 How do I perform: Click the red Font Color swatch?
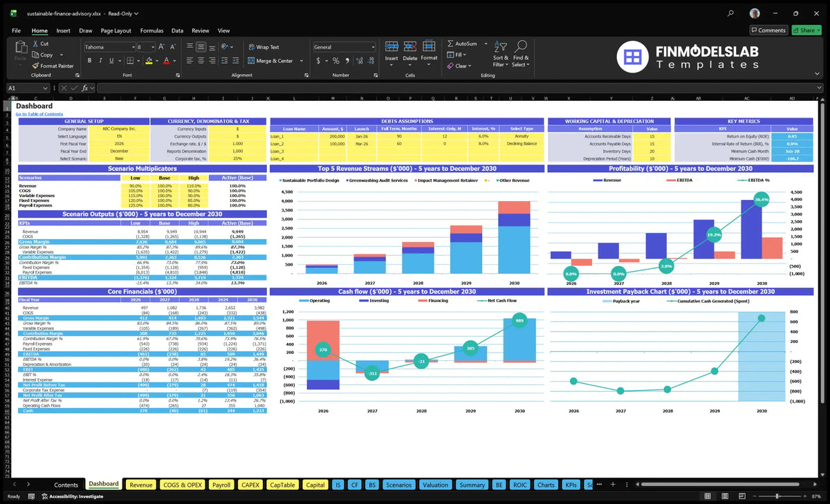coord(166,61)
